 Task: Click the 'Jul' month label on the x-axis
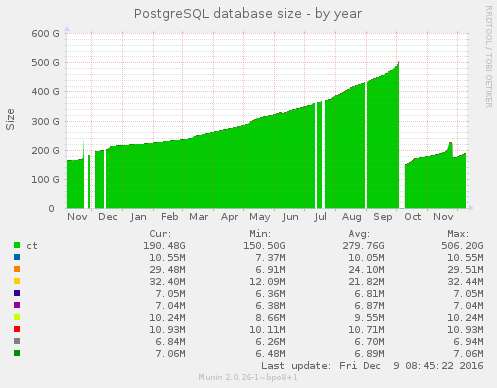(320, 217)
